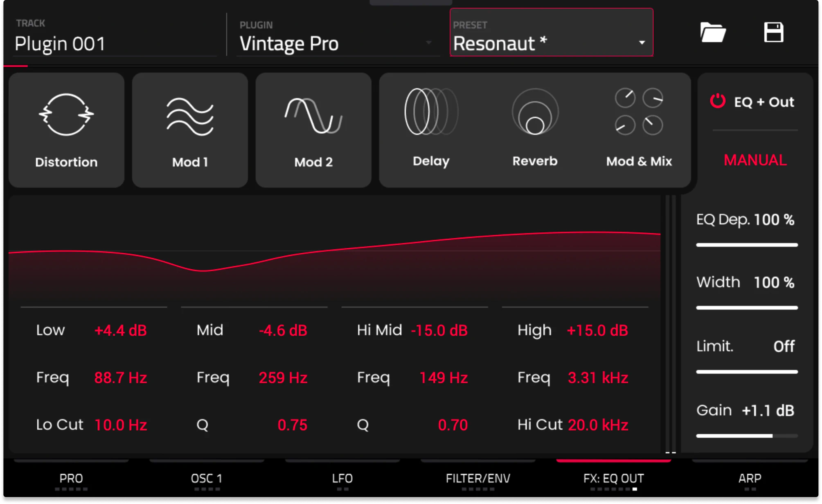The height and width of the screenshot is (504, 822).
Task: Open the Reverb effect icon
Action: 535,112
